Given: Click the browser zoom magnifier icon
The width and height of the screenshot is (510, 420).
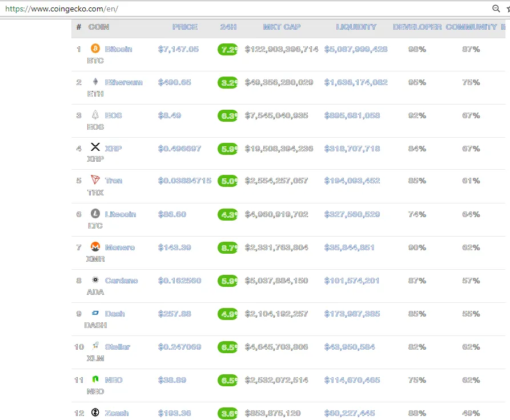Looking at the screenshot, I should coord(496,9).
